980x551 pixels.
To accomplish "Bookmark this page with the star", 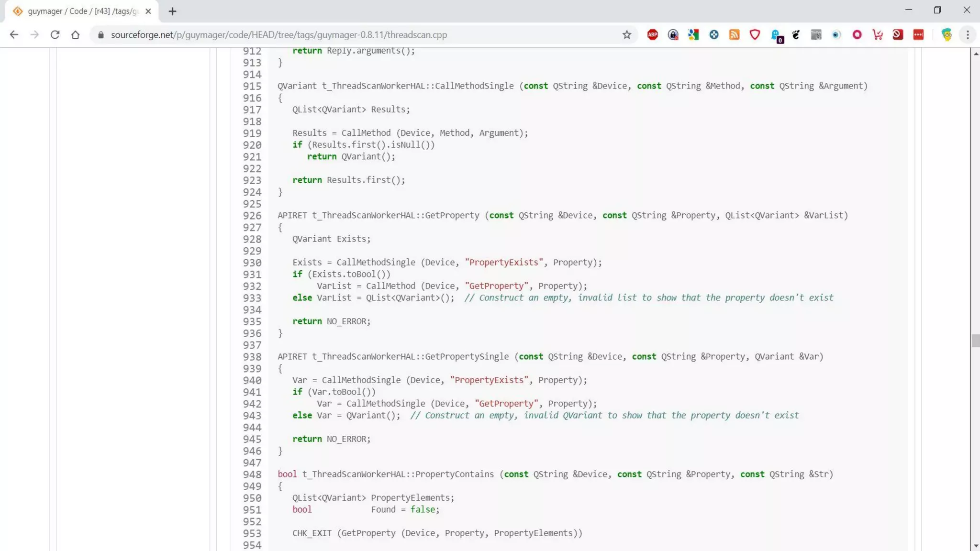I will [x=627, y=35].
